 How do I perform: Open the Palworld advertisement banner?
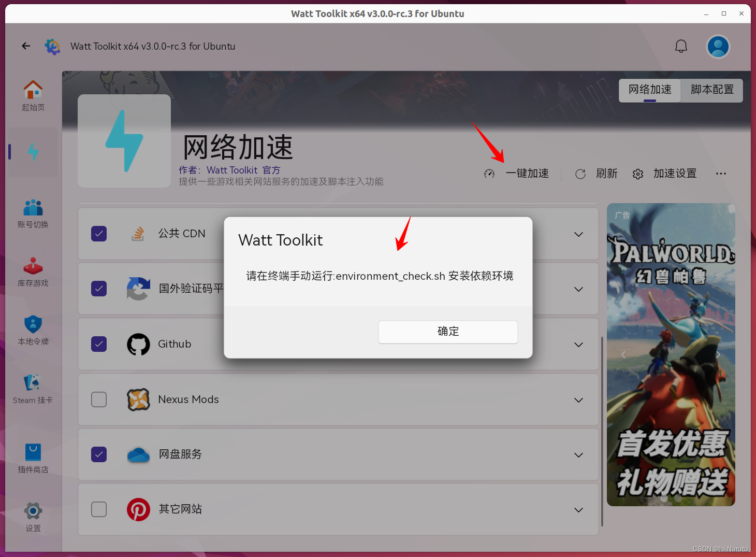point(671,354)
